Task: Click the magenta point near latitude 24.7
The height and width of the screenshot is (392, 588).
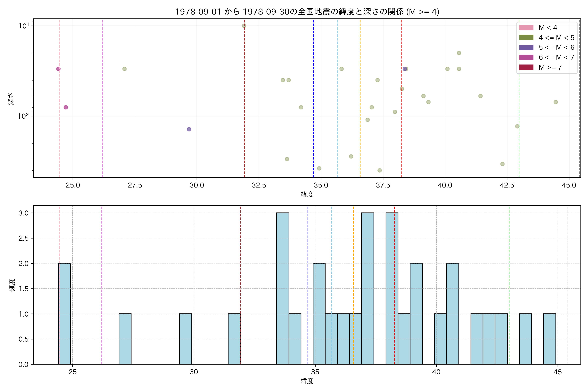Action: point(66,107)
